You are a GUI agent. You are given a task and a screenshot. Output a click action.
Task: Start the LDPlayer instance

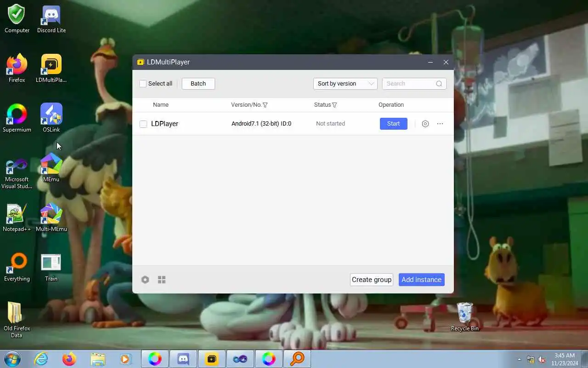tap(394, 124)
